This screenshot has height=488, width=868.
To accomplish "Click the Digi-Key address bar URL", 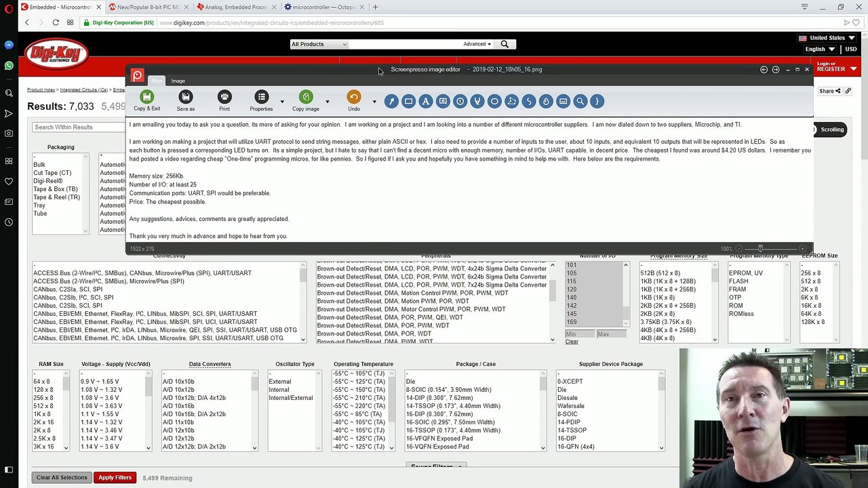I will pos(271,22).
